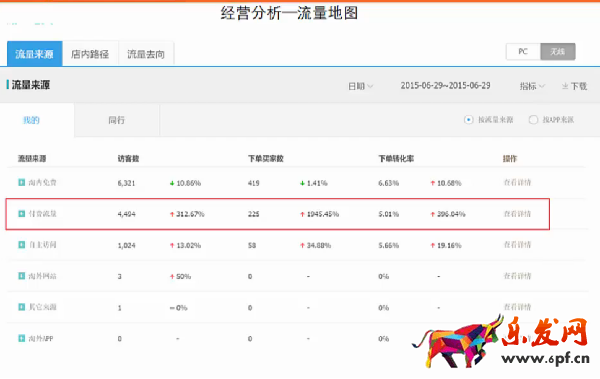
Task: Click 查看详情 link for 付费流量 row
Action: click(x=517, y=214)
